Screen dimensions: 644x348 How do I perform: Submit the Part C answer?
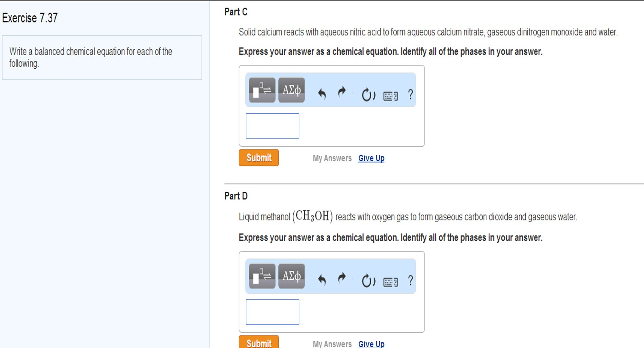259,158
